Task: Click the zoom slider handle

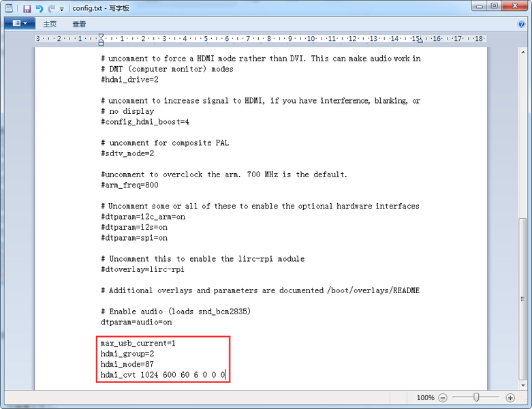Action: 476,397
